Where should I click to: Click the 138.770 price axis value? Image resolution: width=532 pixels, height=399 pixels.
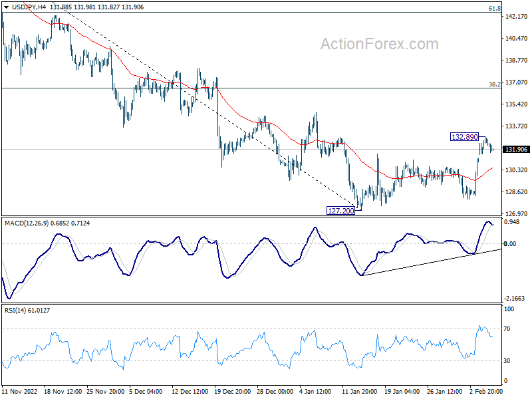tap(517, 61)
